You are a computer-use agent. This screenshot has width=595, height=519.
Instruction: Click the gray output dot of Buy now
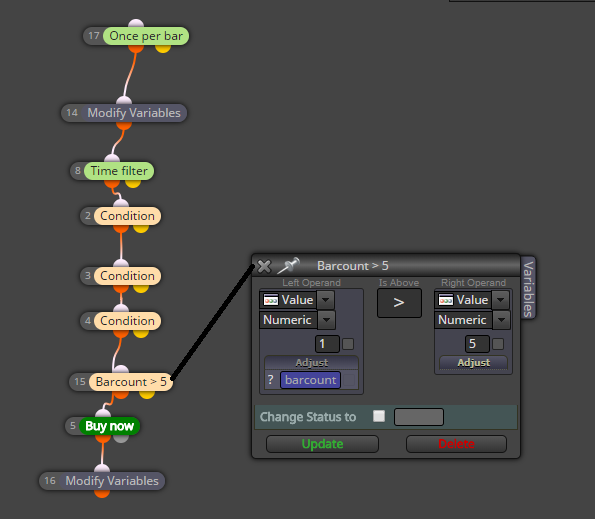point(121,439)
